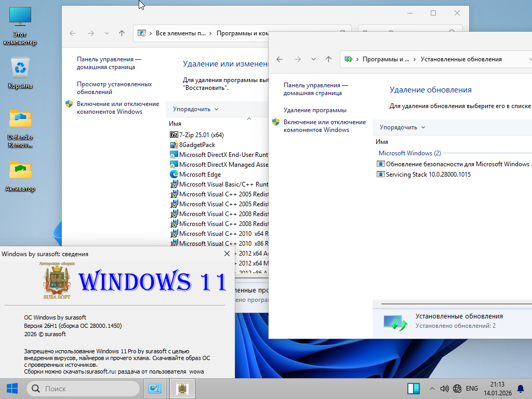Open Просмотр установленных обновлений link

click(114, 88)
